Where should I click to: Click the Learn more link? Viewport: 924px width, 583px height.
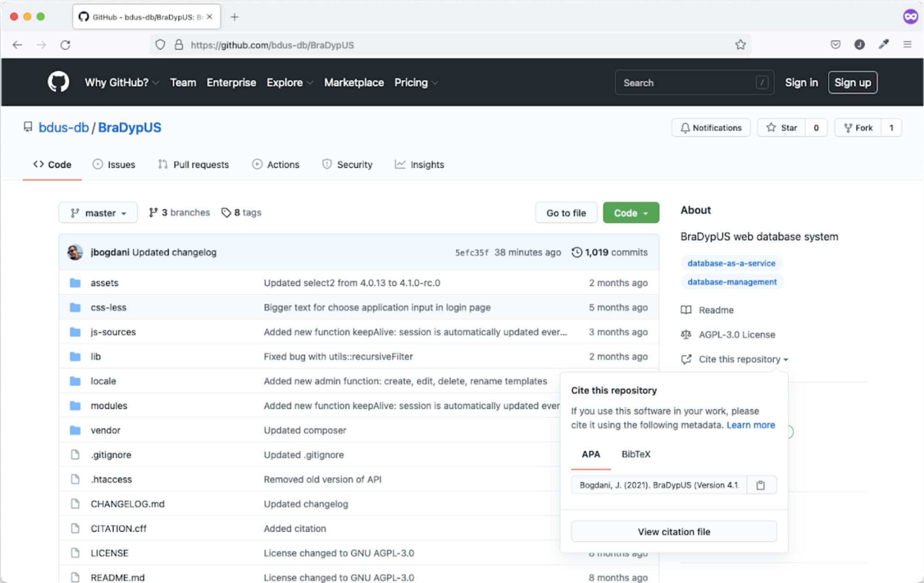click(751, 425)
